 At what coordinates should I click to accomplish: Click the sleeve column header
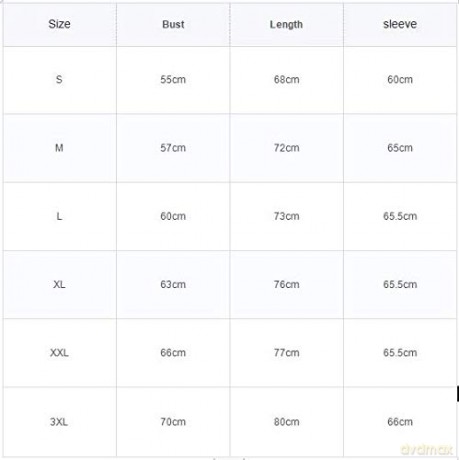(400, 24)
